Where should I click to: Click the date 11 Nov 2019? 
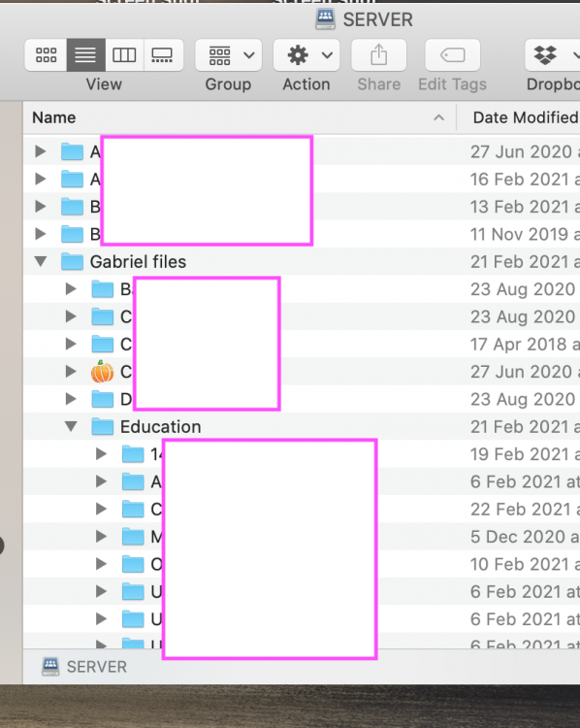click(x=525, y=234)
